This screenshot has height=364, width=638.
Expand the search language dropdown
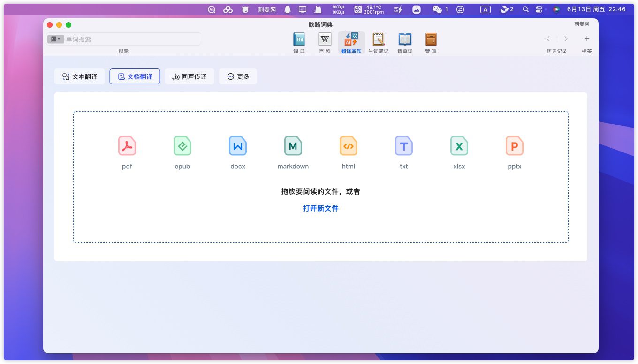56,39
